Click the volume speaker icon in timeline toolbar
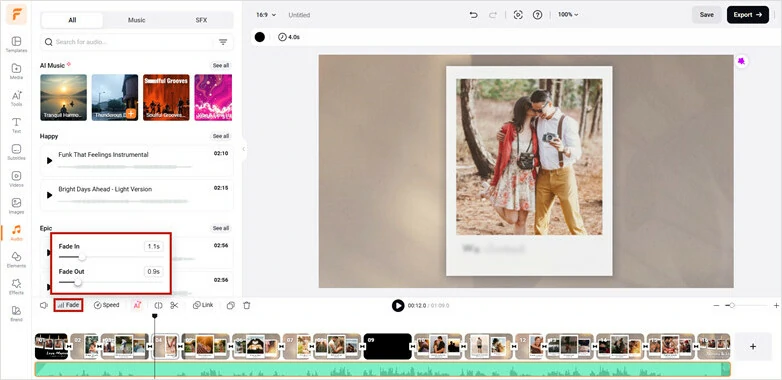This screenshot has width=782, height=380. (x=44, y=305)
